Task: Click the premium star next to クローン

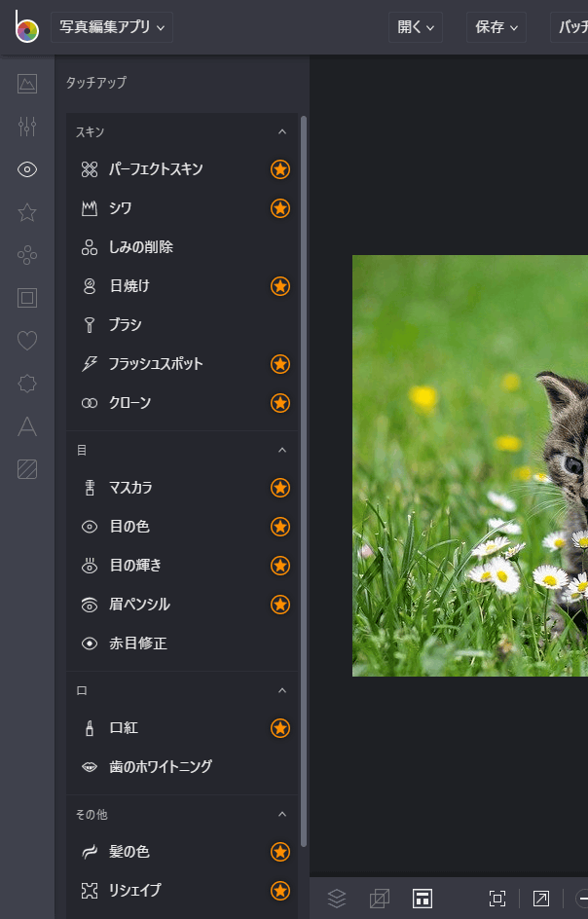Action: (280, 403)
